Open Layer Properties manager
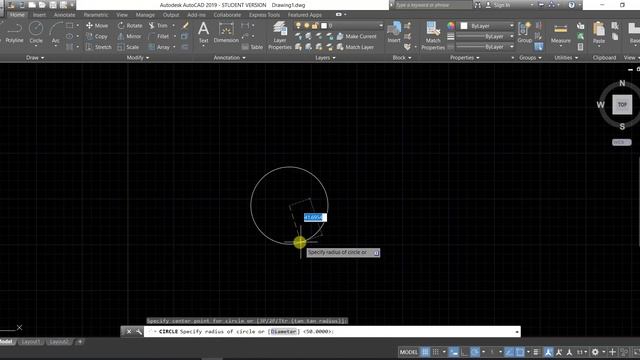This screenshot has height=360, width=640. 280,36
